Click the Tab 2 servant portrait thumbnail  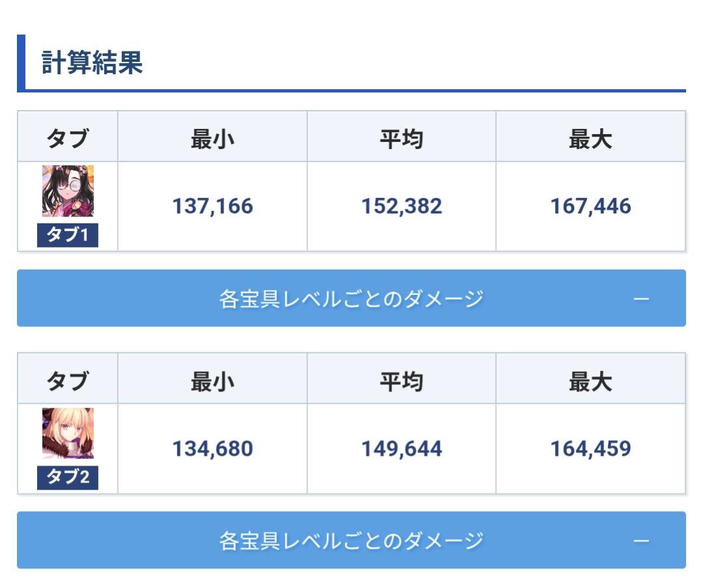coord(68,433)
